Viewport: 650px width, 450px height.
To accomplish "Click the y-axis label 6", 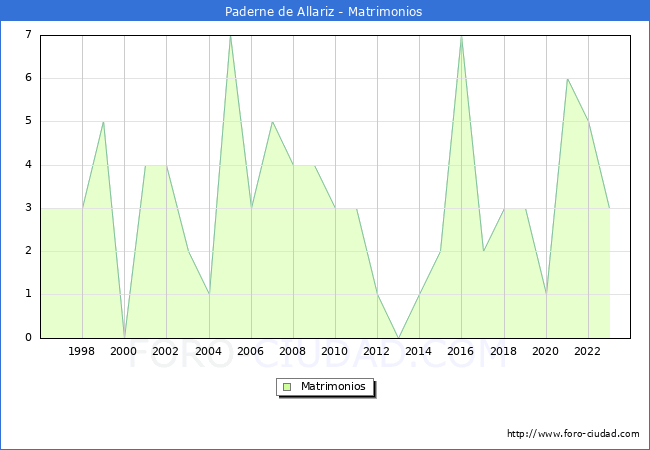I will (28, 77).
